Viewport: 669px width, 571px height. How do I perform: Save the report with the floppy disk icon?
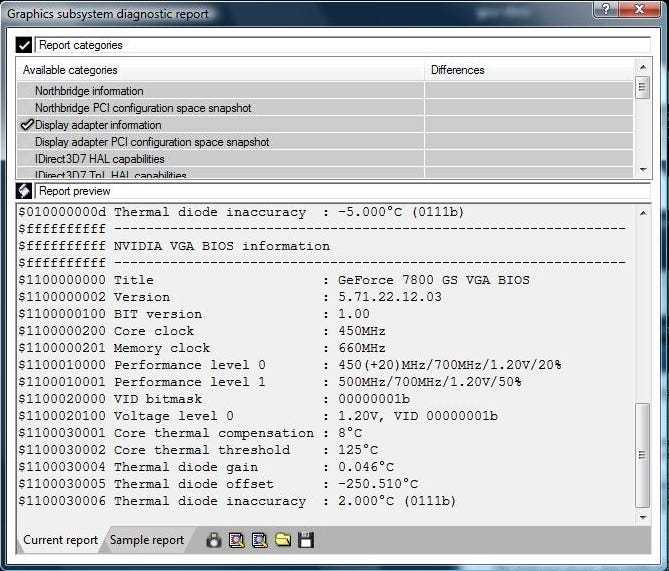click(306, 540)
